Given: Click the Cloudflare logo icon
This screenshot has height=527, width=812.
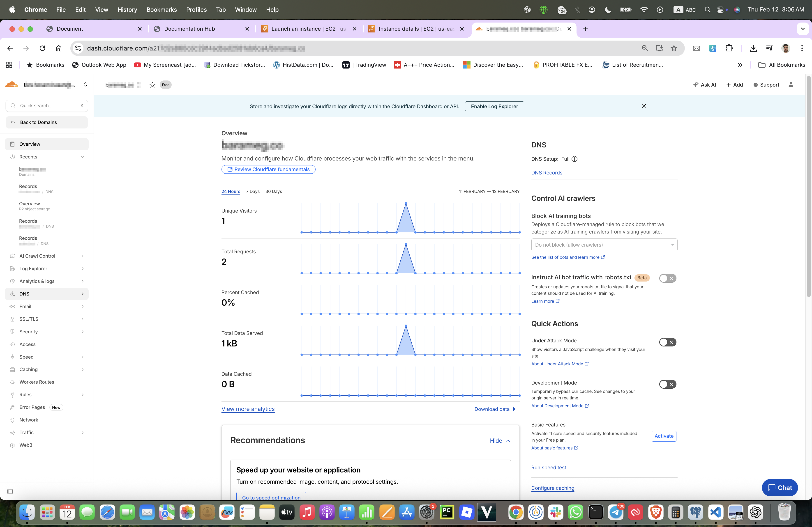Looking at the screenshot, I should click(12, 85).
